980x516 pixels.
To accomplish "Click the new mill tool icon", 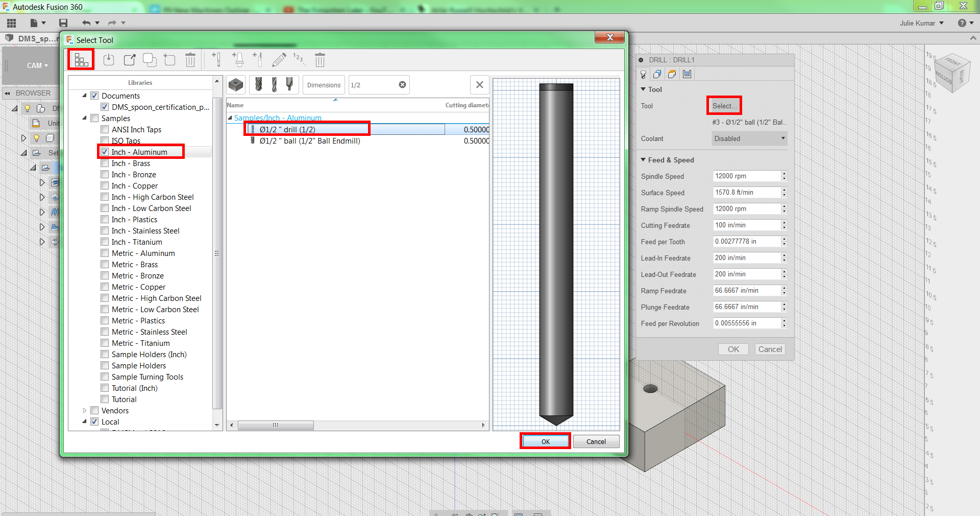I will (216, 60).
